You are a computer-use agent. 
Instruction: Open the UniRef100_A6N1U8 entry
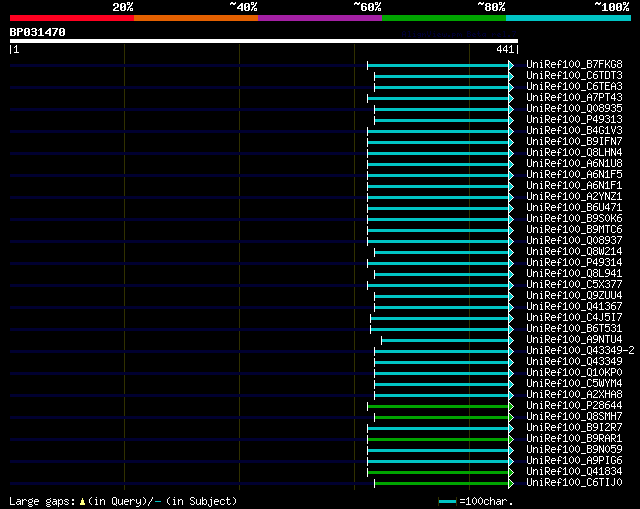(x=574, y=164)
